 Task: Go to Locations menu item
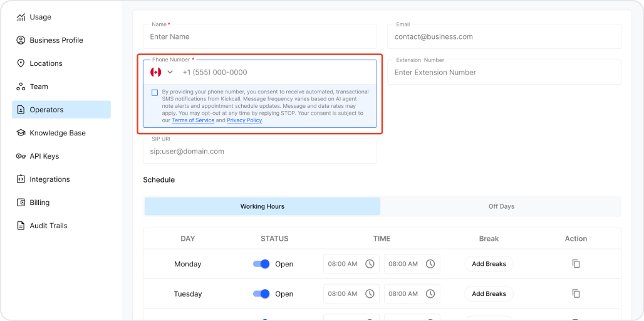coord(61,63)
